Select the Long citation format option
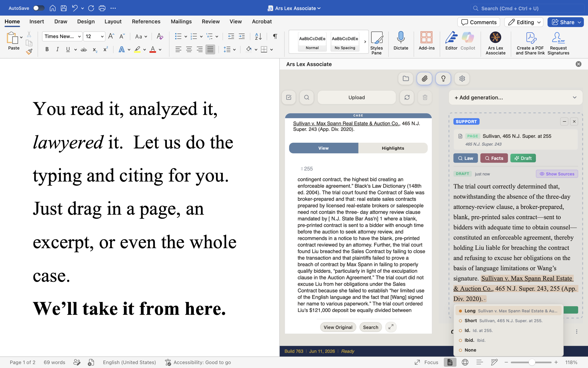Screen dimensions: 588x368 [508, 311]
